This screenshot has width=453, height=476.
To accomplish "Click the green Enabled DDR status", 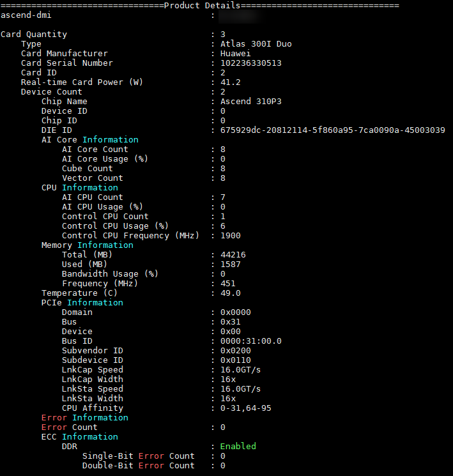I will 238,446.
